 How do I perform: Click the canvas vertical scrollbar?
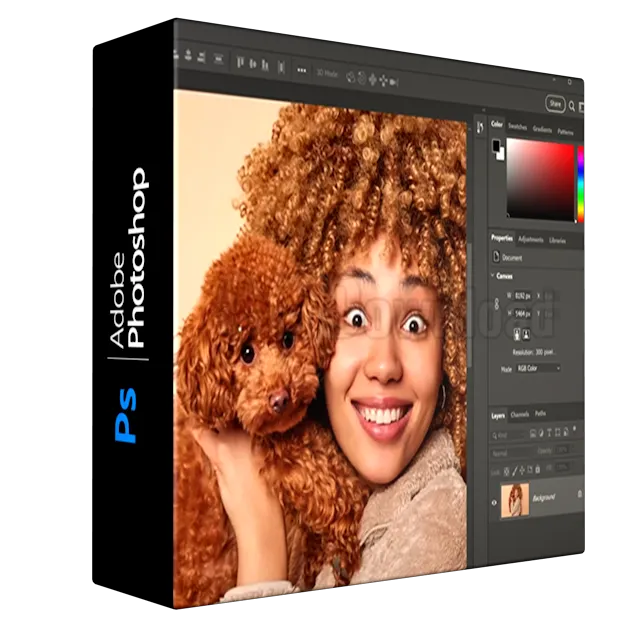coord(468,305)
